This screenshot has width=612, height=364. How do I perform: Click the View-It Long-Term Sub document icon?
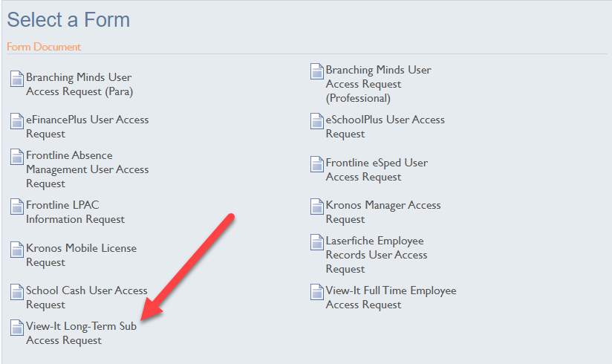17,328
